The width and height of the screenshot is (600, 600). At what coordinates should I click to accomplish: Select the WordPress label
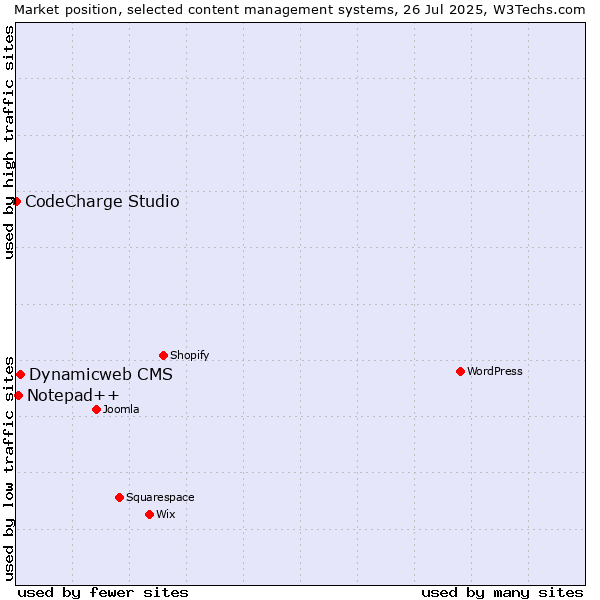[x=495, y=371]
